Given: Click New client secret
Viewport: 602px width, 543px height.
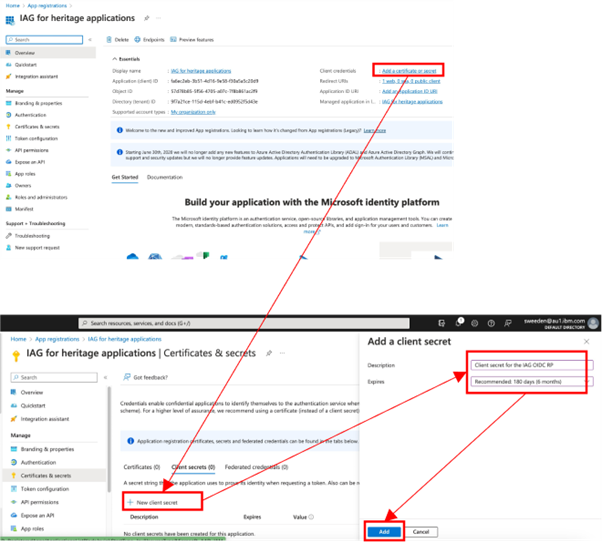Looking at the screenshot, I should click(153, 502).
